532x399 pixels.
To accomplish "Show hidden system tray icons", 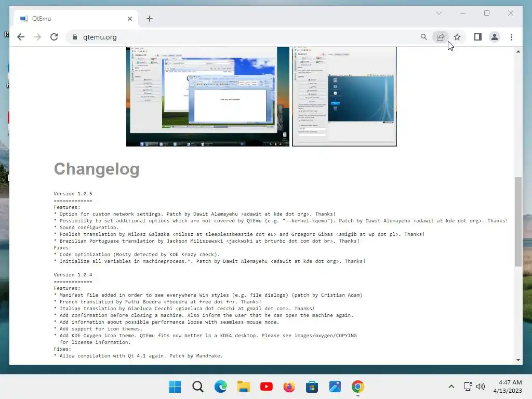I will 451,387.
